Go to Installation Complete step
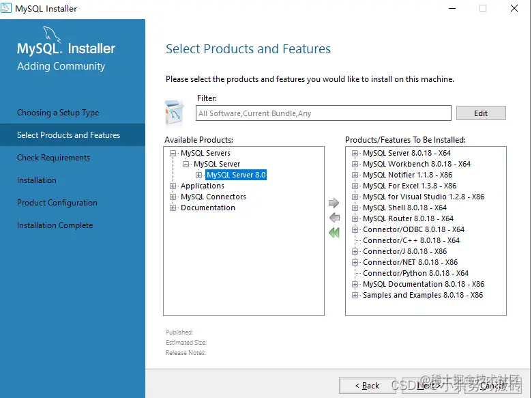532x398 pixels. (x=55, y=225)
